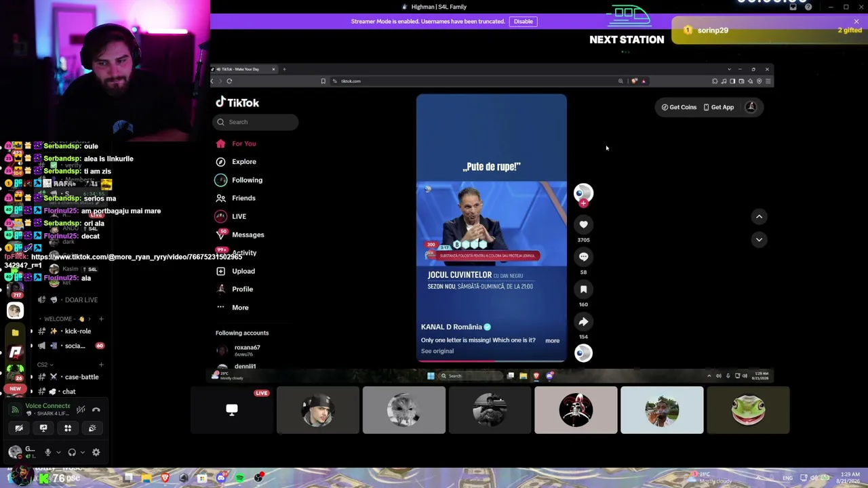This screenshot has height=488, width=868.
Task: Add channel to the CS2 category
Action: (x=101, y=365)
